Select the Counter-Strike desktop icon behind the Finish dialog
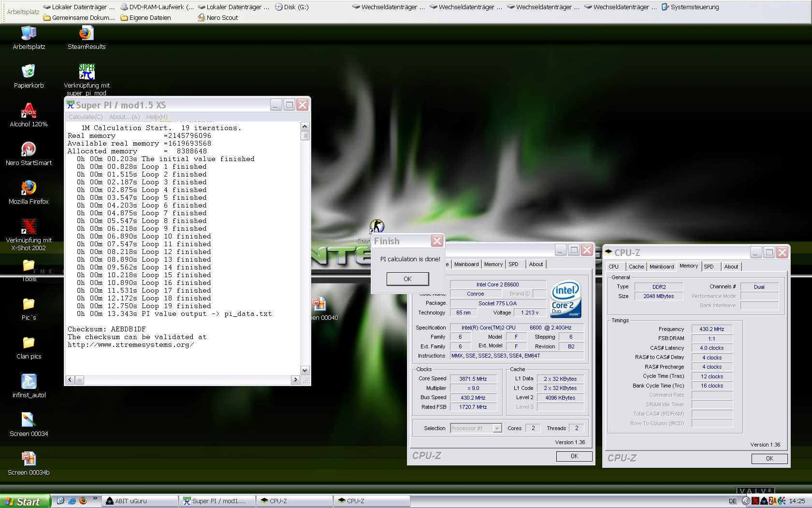812x508 pixels. (377, 226)
